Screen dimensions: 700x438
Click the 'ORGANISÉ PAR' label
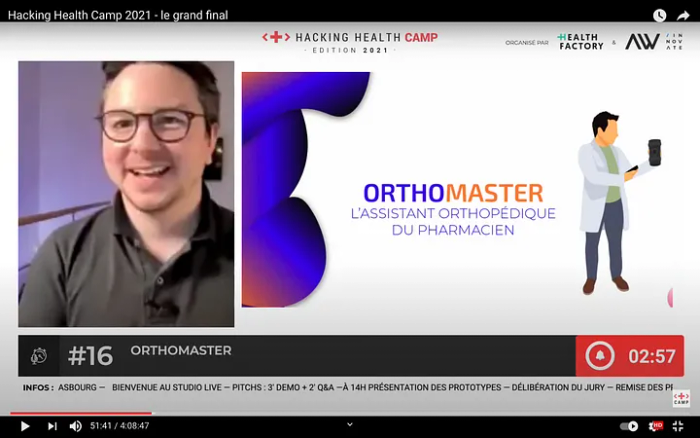pyautogui.click(x=527, y=43)
